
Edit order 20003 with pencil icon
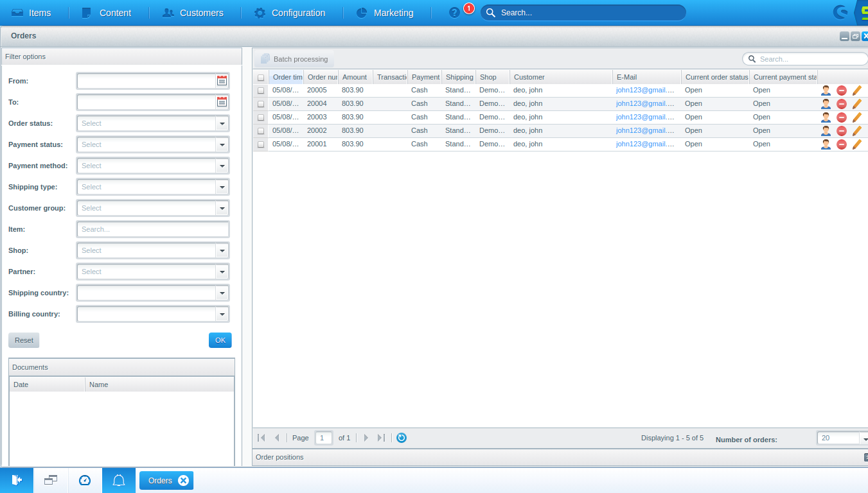coord(857,117)
